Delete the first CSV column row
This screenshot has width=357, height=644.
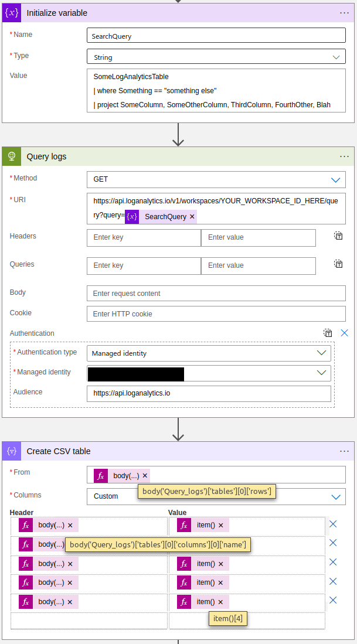[x=333, y=524]
